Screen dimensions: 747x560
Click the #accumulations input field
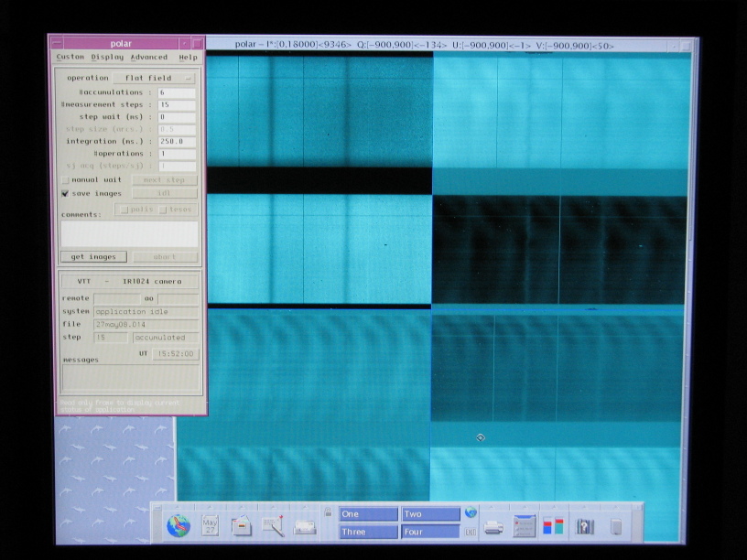pyautogui.click(x=177, y=93)
